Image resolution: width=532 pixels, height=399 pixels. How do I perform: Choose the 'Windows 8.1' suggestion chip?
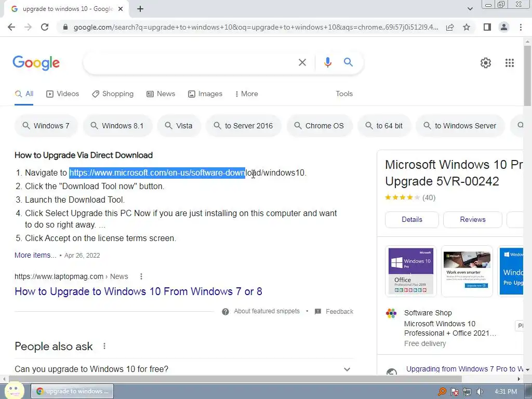click(117, 126)
